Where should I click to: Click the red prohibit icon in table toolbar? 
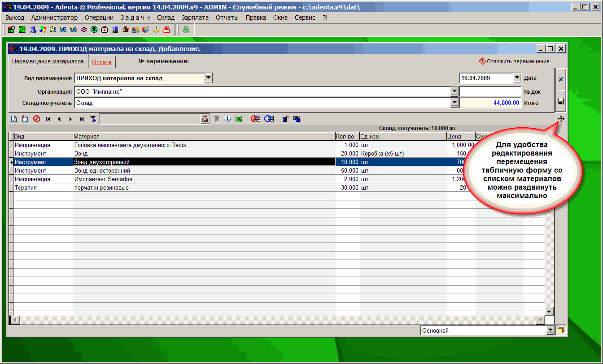coord(36,119)
